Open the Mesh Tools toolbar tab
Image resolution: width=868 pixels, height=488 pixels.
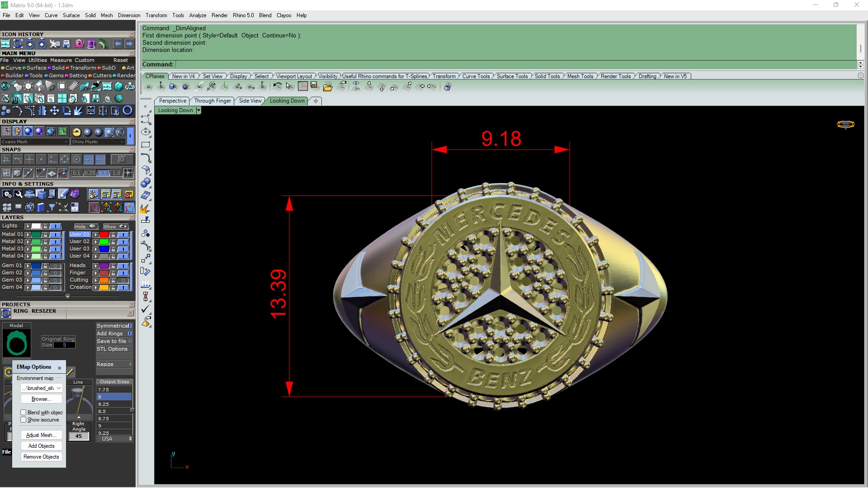click(x=580, y=76)
